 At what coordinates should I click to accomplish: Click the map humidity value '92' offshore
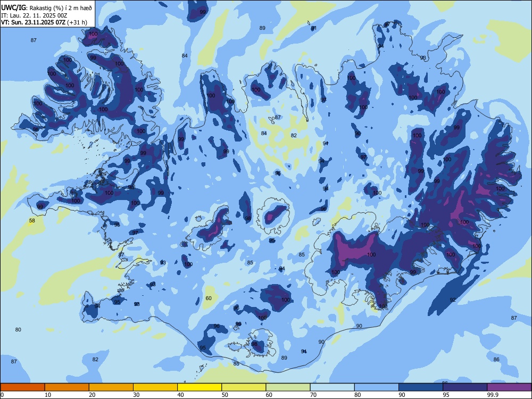(453, 300)
